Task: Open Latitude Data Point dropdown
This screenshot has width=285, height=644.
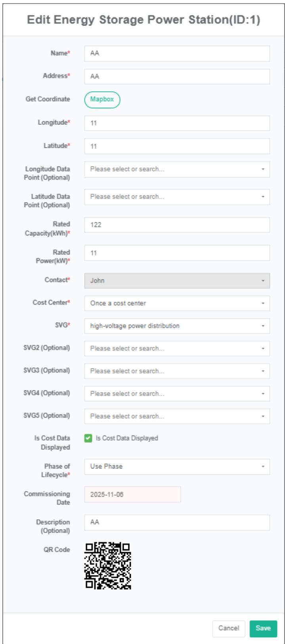Action: 177,197
